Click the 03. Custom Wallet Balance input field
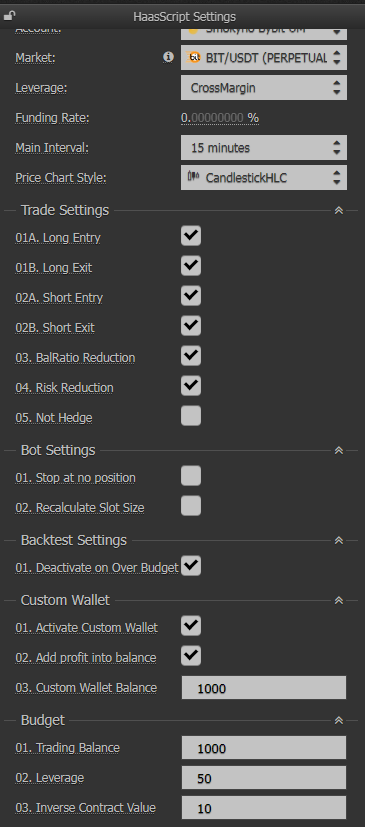365x827 pixels. (x=264, y=688)
